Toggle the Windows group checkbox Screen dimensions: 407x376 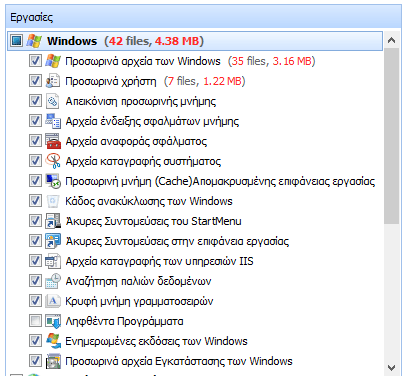point(16,41)
